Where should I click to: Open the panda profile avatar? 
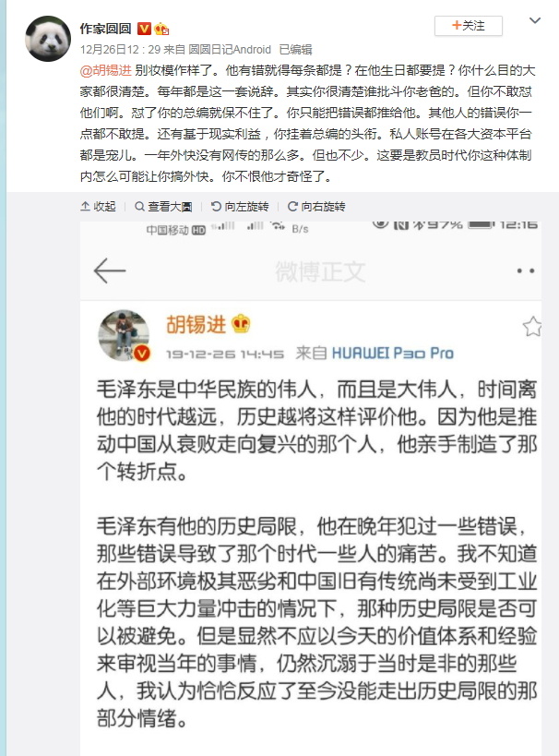coord(48,39)
